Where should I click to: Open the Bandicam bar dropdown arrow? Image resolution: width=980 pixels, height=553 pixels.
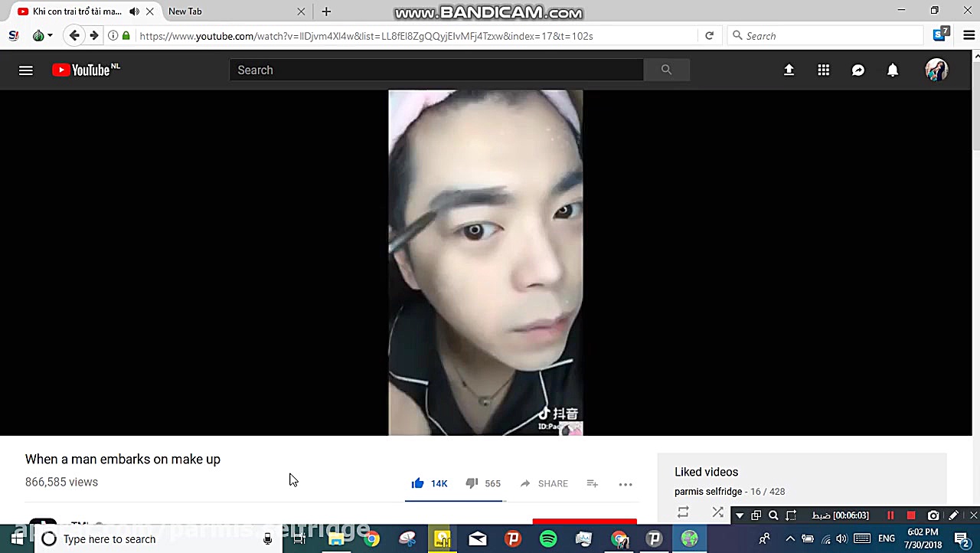(740, 515)
